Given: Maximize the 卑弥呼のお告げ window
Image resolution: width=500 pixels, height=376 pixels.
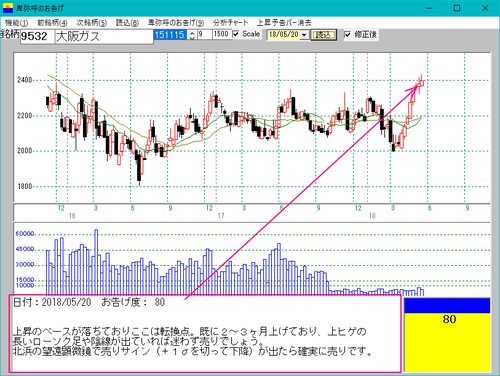Looking at the screenshot, I should (x=457, y=8).
